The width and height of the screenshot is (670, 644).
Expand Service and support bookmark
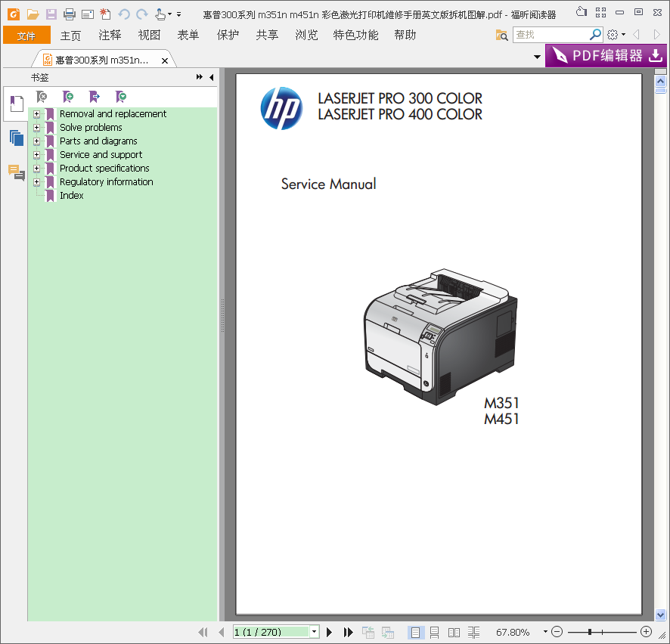point(37,155)
